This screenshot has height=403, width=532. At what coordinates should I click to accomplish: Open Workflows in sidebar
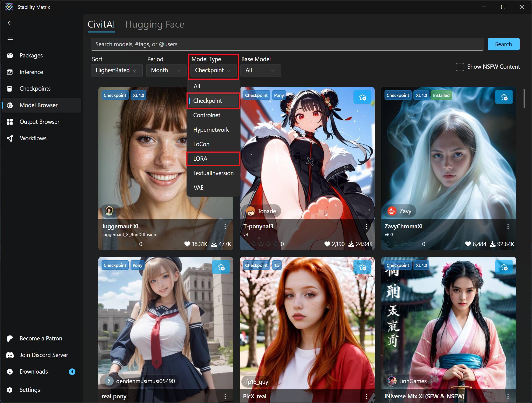[x=33, y=138]
